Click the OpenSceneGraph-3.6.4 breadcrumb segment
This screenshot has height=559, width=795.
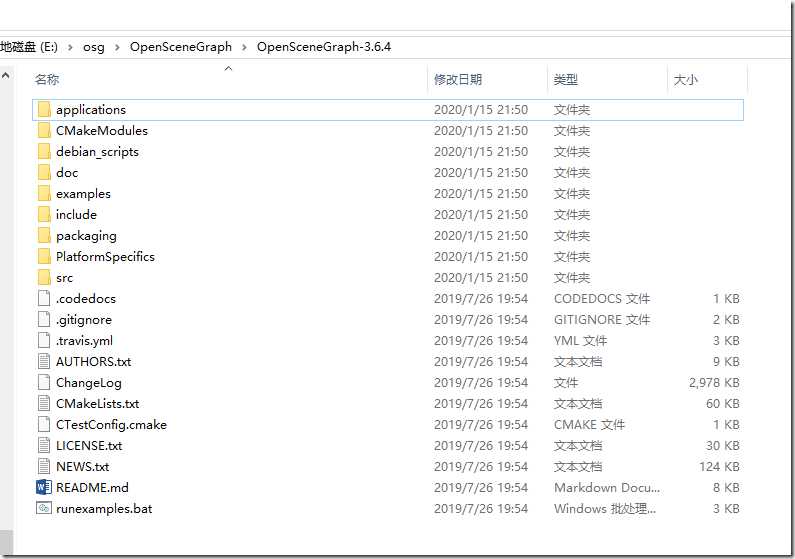323,47
